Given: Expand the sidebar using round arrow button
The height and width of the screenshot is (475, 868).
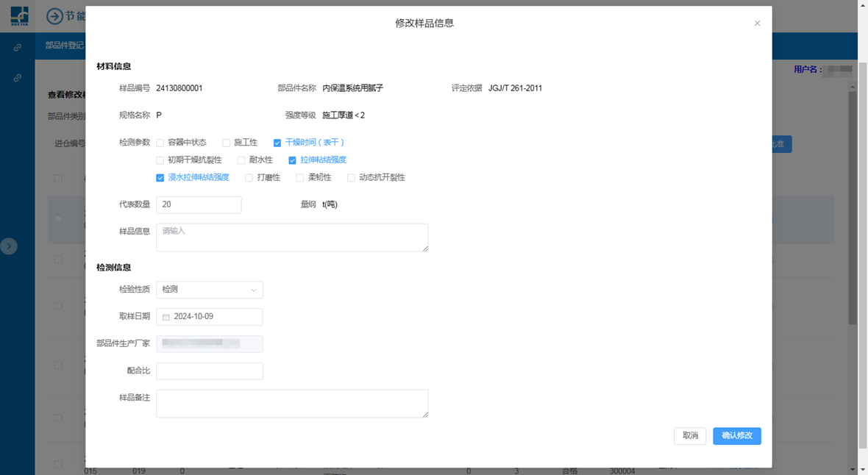Looking at the screenshot, I should coord(9,246).
